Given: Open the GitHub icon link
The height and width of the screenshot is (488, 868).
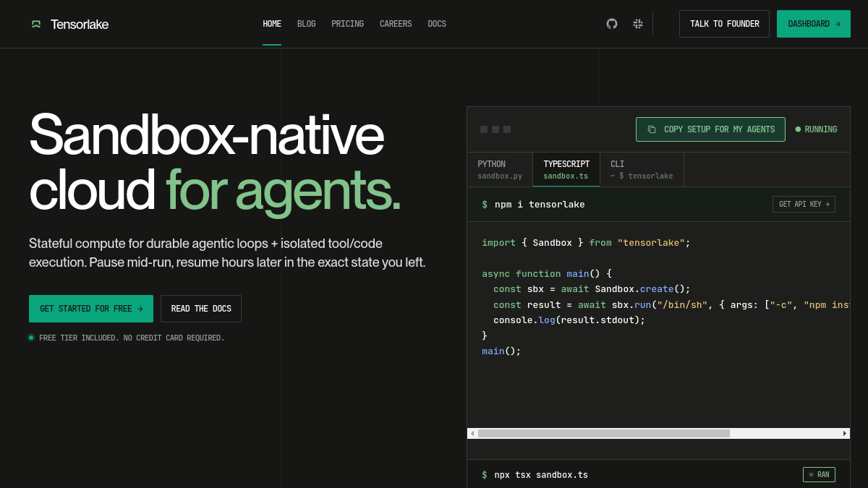Looking at the screenshot, I should [x=612, y=24].
